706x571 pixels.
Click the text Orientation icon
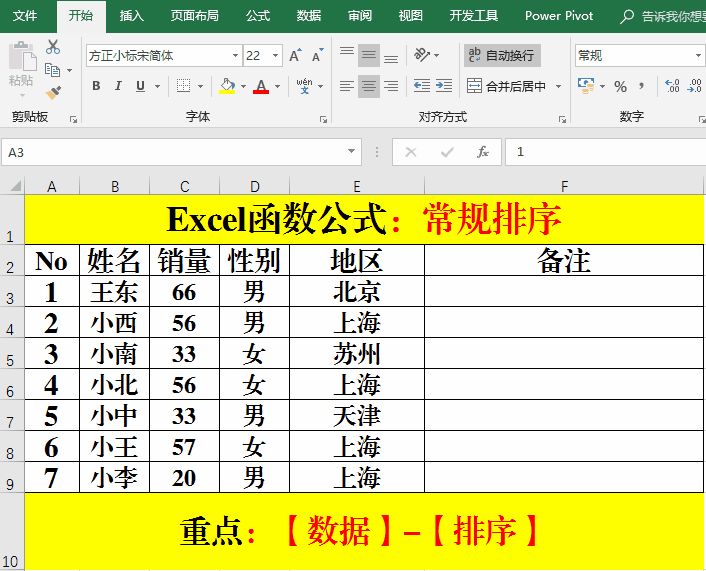[423, 55]
